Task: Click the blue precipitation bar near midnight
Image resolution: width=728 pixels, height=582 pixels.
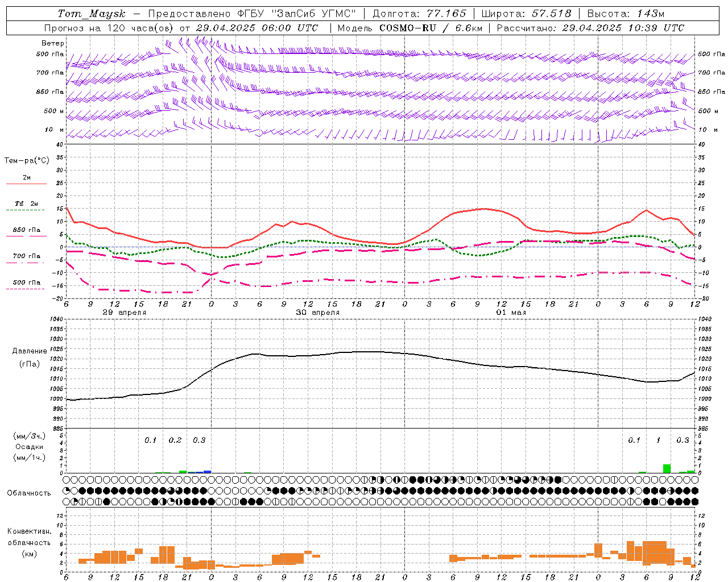Action: pos(207,472)
